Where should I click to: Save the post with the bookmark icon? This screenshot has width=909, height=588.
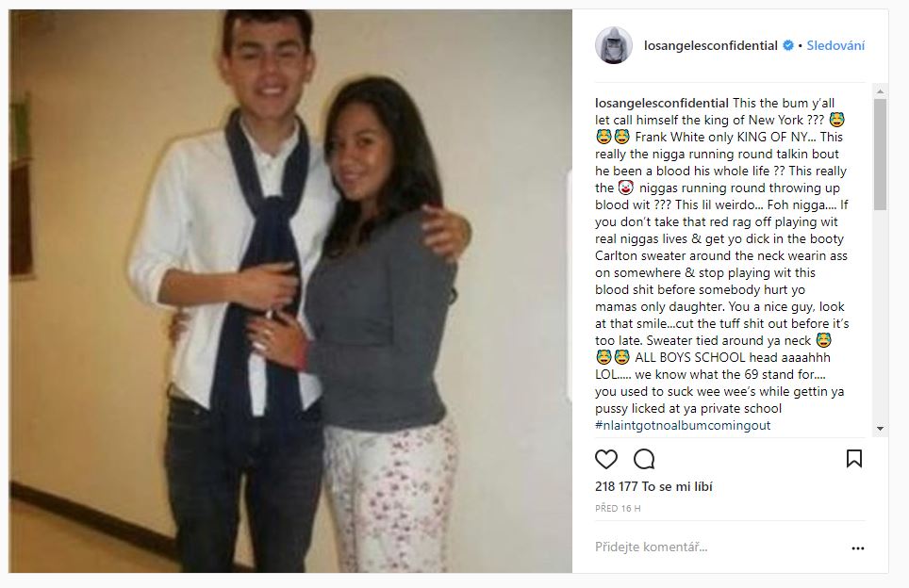tap(854, 459)
